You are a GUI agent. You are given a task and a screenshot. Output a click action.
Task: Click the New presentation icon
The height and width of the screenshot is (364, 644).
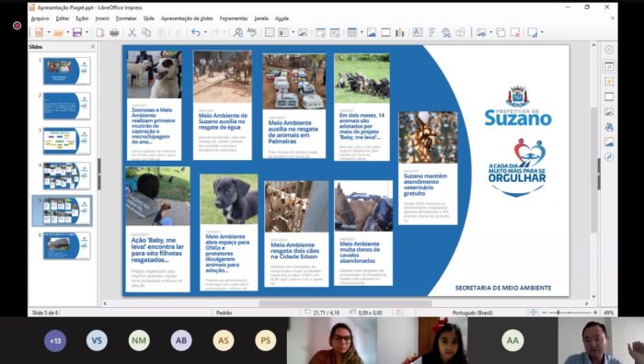[x=40, y=32]
